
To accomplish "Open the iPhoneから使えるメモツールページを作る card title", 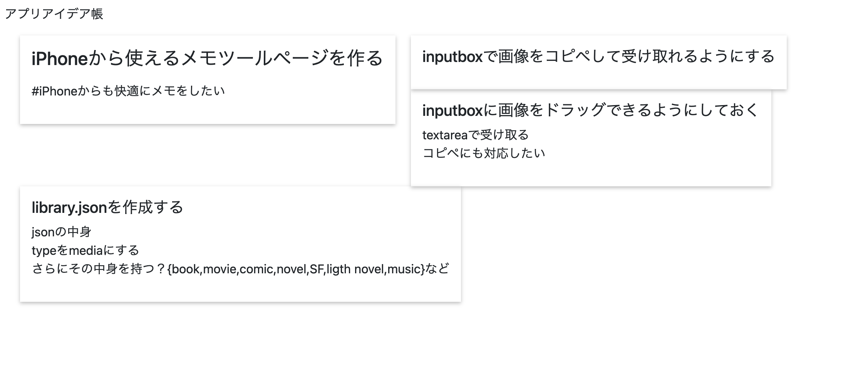I will pos(207,59).
